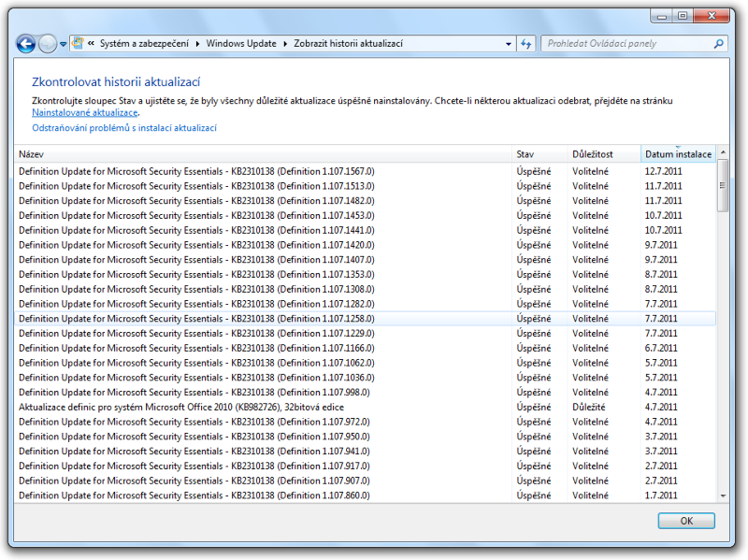Screen dimensions: 748x560
Task: Select the update with Definition 1.107.1567.0
Action: pyautogui.click(x=366, y=171)
